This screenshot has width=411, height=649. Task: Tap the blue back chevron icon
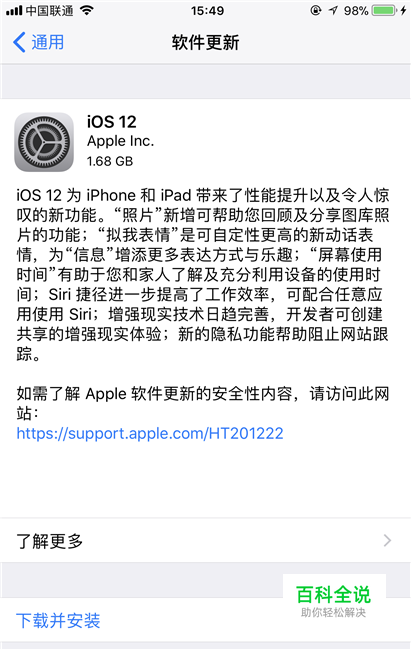pos(19,42)
